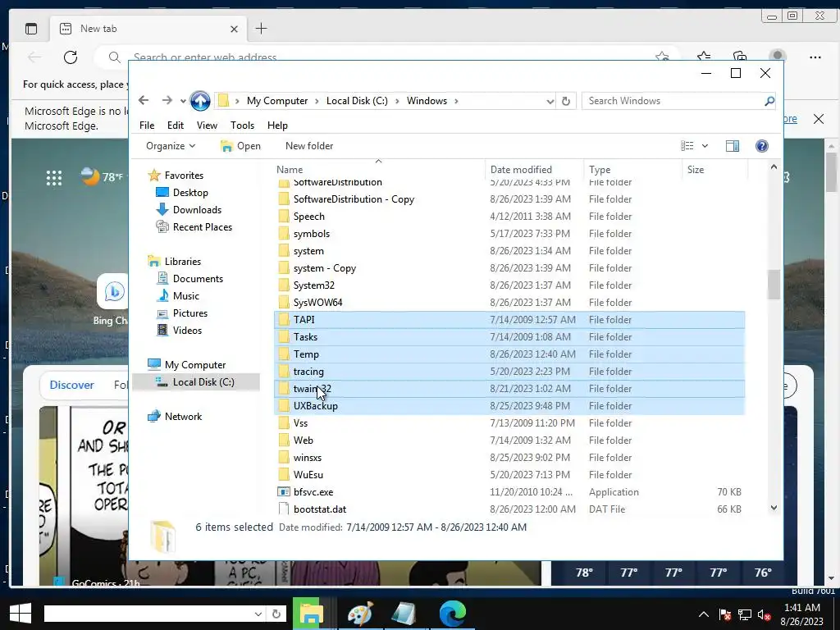
Task: Expand the view options dropdown arrow
Action: (x=705, y=146)
